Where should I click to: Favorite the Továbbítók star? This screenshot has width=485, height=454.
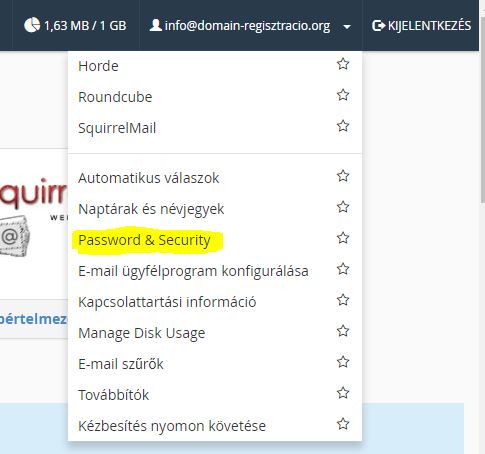point(343,393)
